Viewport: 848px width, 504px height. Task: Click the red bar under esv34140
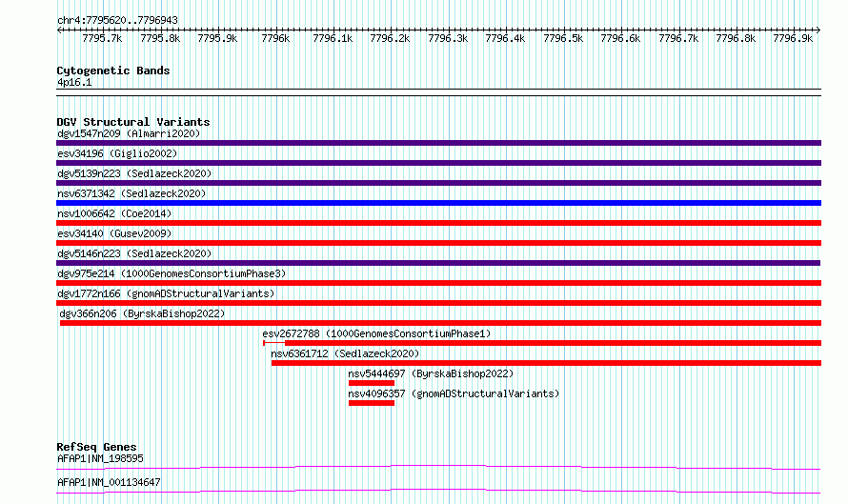click(438, 243)
